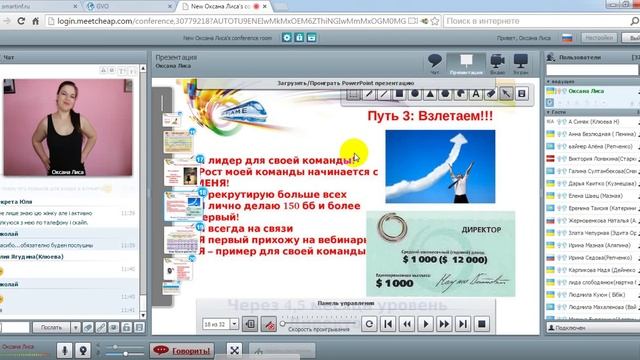Select the triangle shape tool

pyautogui.click(x=430, y=94)
